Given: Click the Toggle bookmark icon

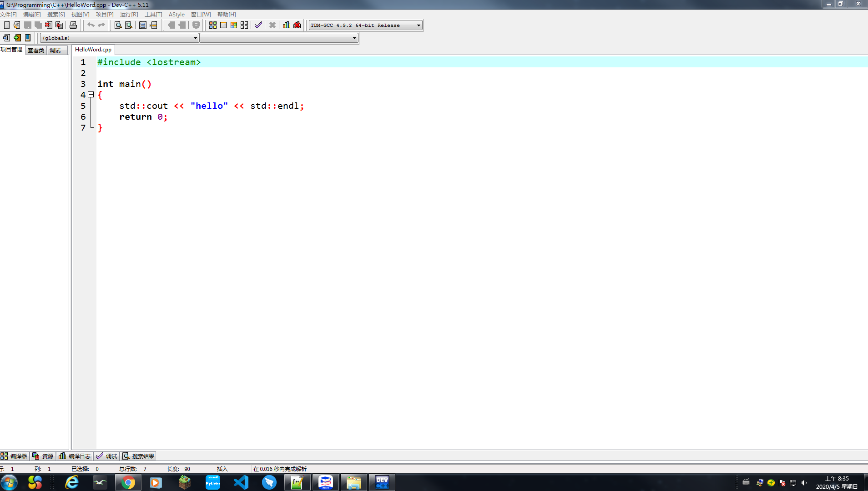Looking at the screenshot, I should [28, 38].
